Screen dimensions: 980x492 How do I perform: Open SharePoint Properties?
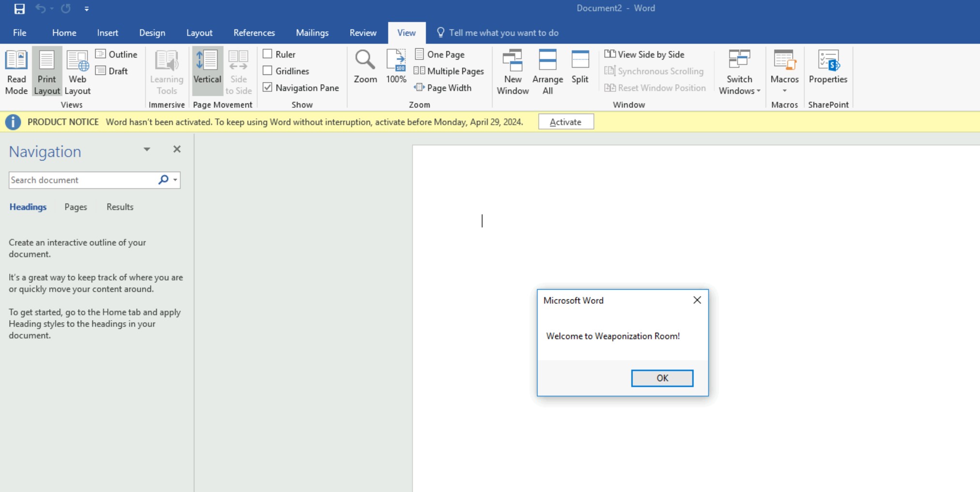coord(828,67)
